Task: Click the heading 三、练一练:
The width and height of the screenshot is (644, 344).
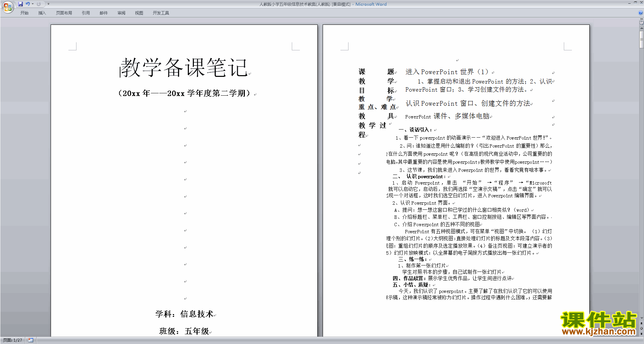Action: (413, 259)
